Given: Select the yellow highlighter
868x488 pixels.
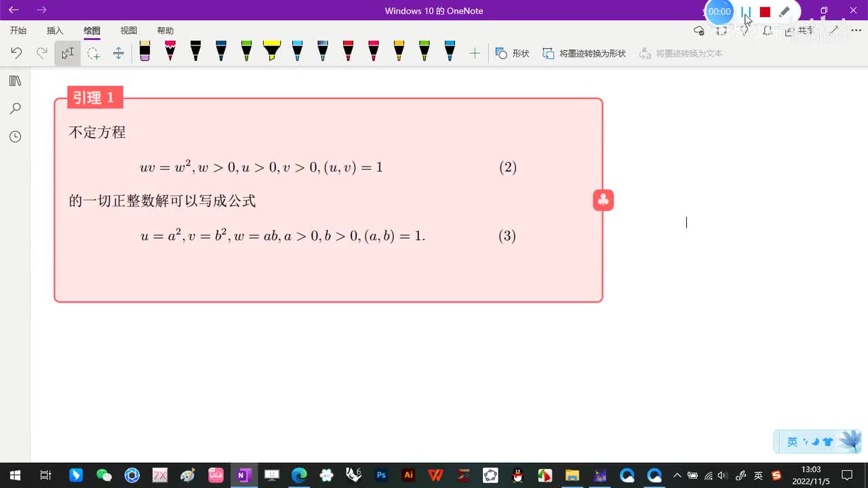Looking at the screenshot, I should (x=272, y=51).
